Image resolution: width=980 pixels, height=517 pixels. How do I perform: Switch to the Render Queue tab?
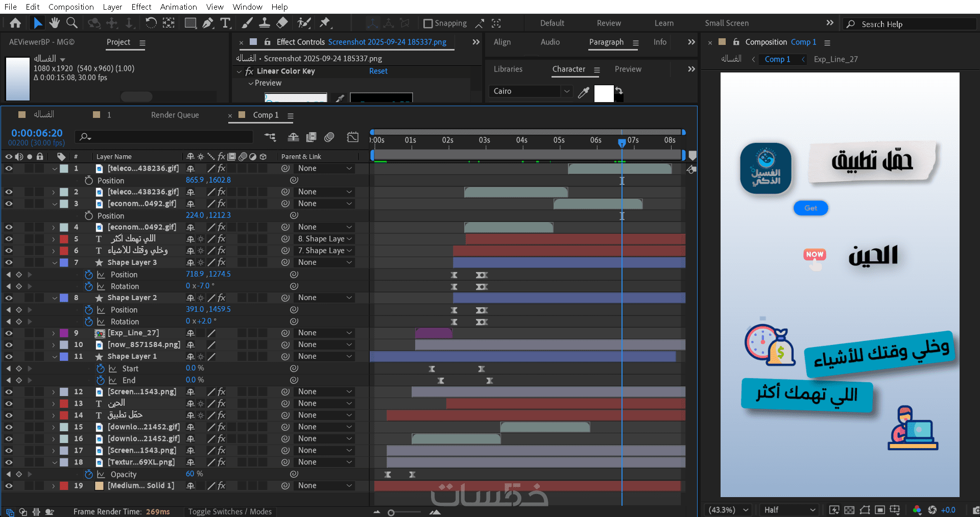175,115
